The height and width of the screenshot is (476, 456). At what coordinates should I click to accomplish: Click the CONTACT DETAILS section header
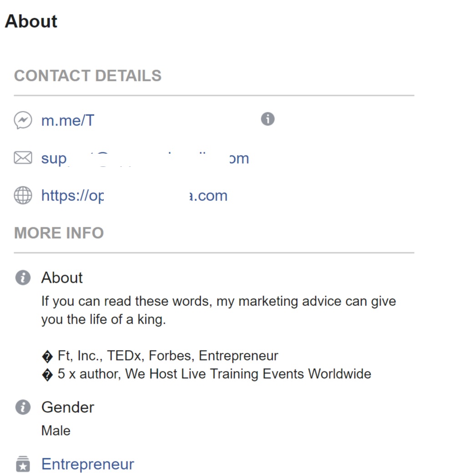point(88,75)
